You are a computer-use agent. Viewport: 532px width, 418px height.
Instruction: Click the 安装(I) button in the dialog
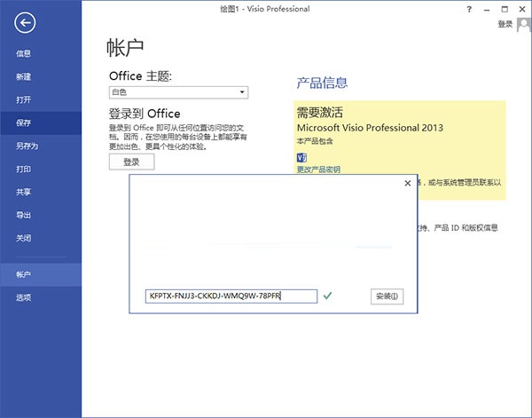point(387,296)
